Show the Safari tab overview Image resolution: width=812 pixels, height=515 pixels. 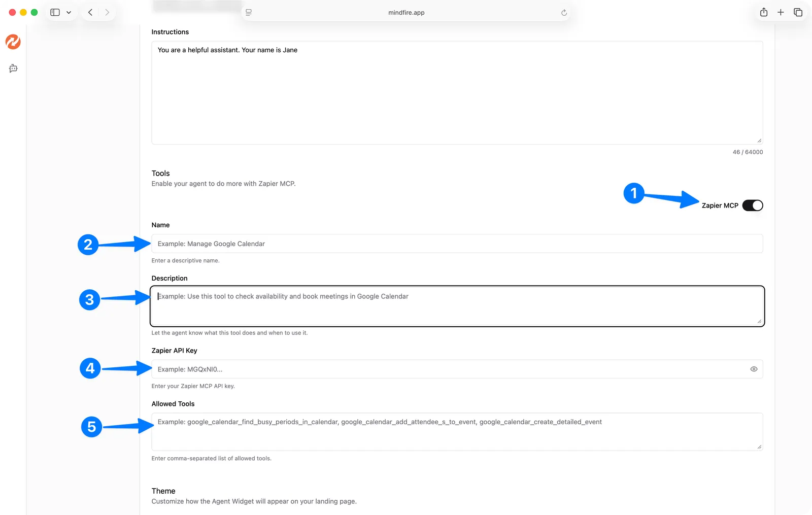click(x=798, y=12)
